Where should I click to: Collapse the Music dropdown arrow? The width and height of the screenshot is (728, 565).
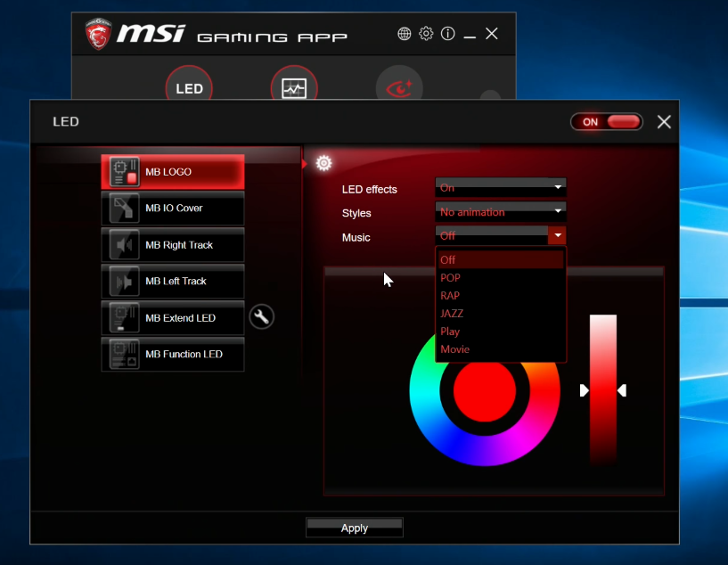pyautogui.click(x=557, y=235)
